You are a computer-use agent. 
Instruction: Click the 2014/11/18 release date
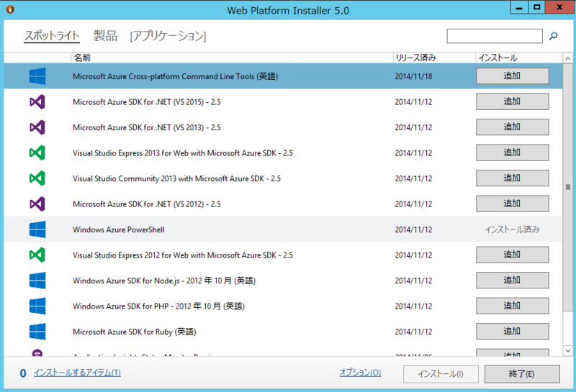coord(413,76)
